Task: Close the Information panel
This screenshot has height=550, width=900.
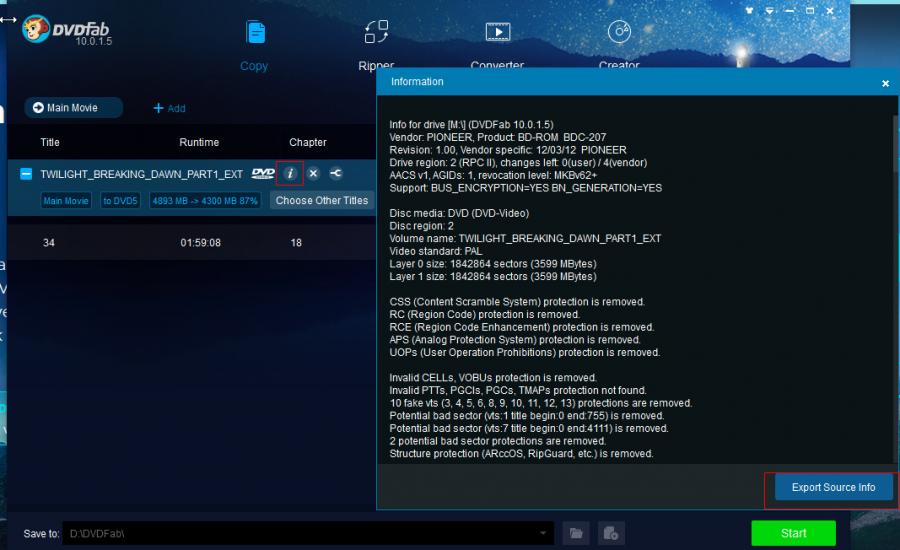Action: coord(885,83)
